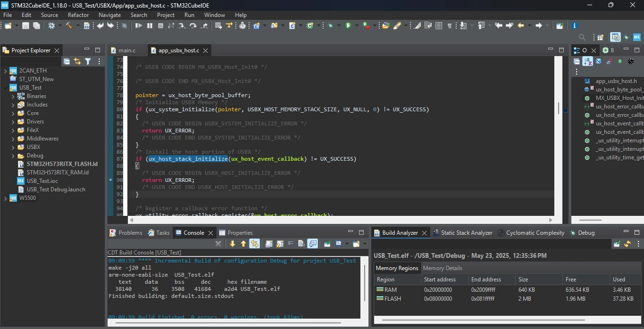Click the blue information icon in the toolbar
644x329 pixels.
[x=574, y=25]
